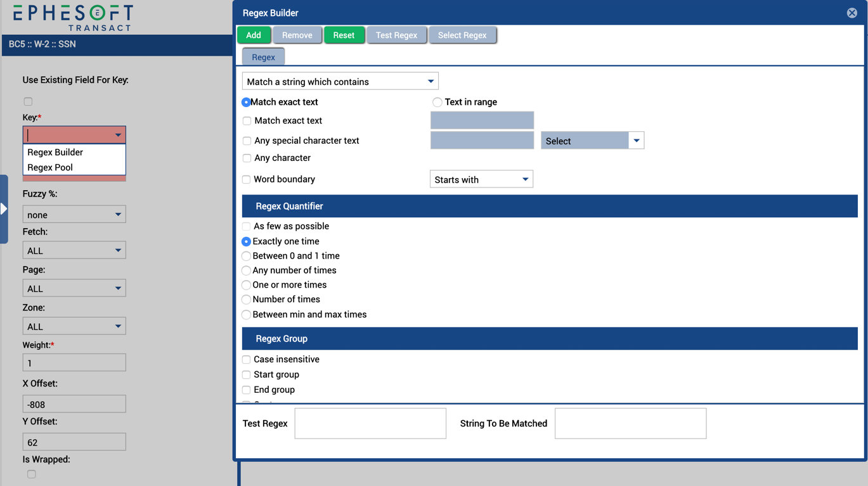This screenshot has width=868, height=486.
Task: Open the 'Match a string which contains' dropdown
Action: click(x=340, y=81)
